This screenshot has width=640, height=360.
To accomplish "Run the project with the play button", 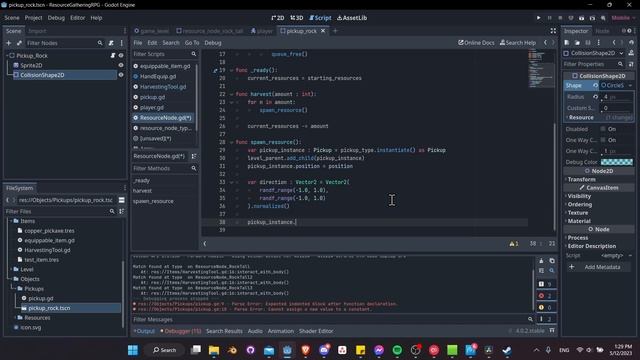I will pyautogui.click(x=538, y=18).
